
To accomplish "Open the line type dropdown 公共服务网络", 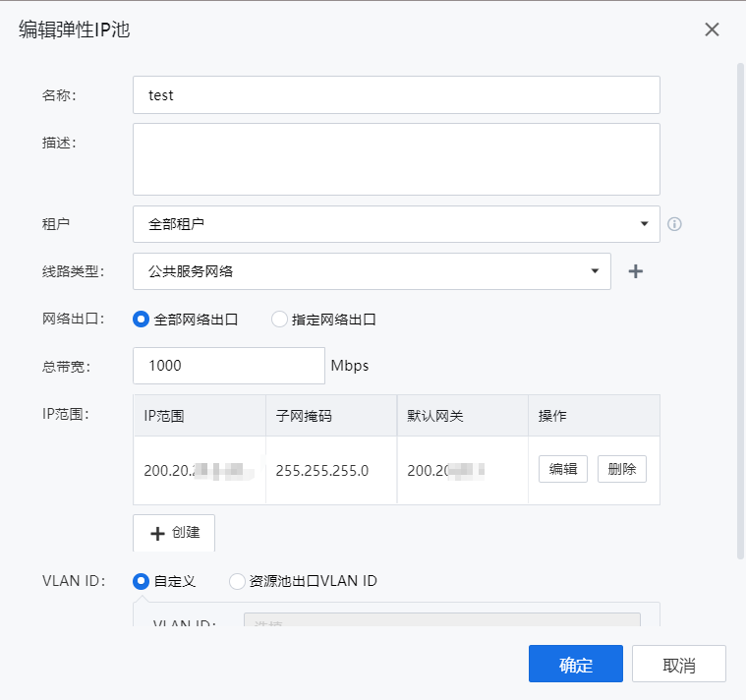I will click(x=372, y=271).
